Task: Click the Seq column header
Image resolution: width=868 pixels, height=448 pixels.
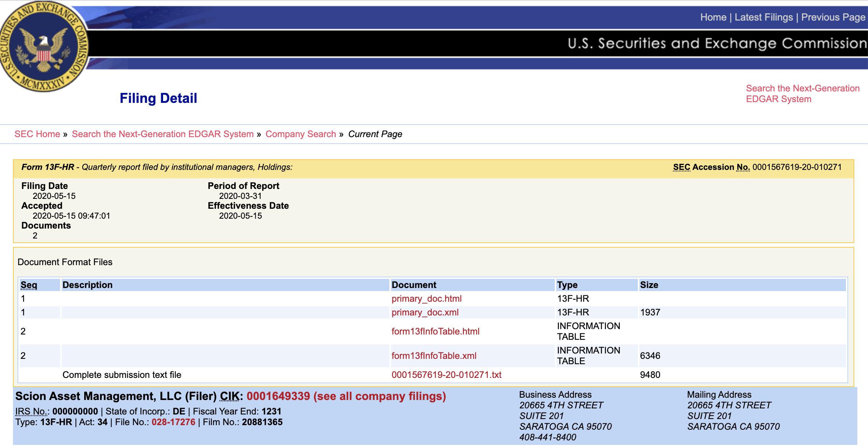Action: coord(29,285)
